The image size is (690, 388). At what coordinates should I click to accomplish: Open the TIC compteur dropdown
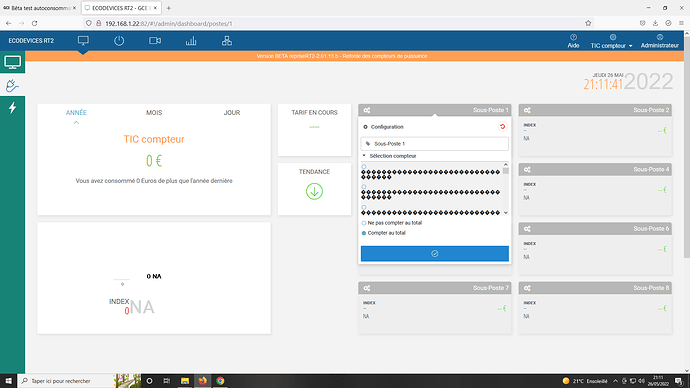pyautogui.click(x=611, y=41)
